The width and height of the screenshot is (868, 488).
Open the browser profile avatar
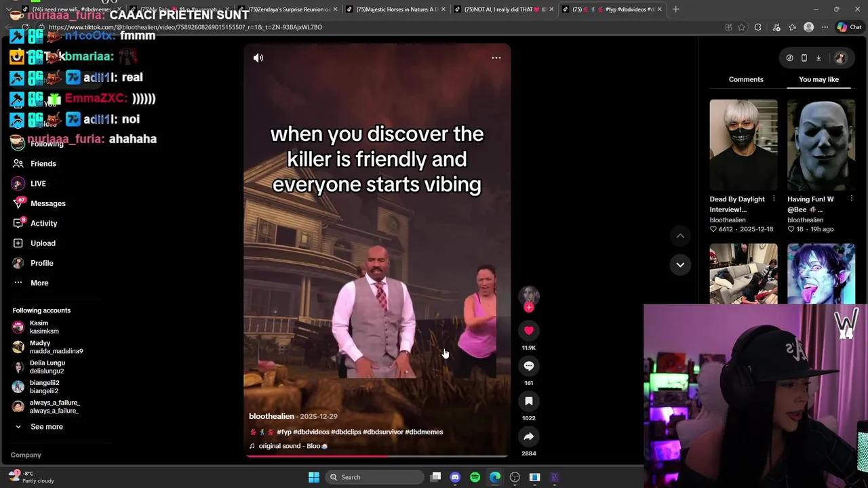tap(808, 27)
